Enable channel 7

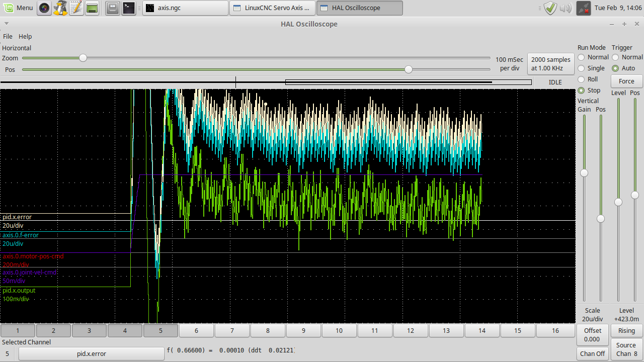pos(232,330)
